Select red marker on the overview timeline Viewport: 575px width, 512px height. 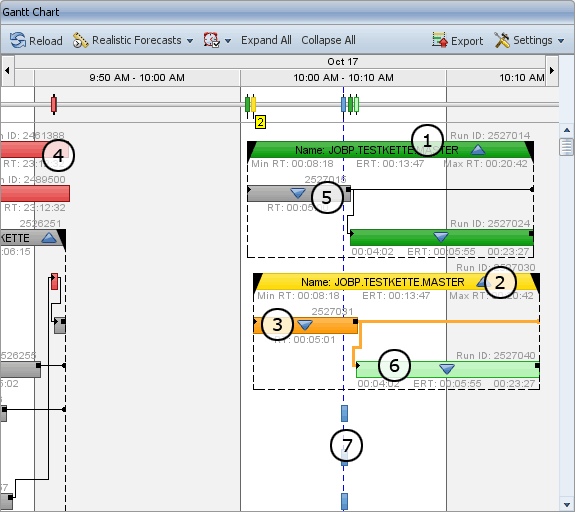pos(54,105)
